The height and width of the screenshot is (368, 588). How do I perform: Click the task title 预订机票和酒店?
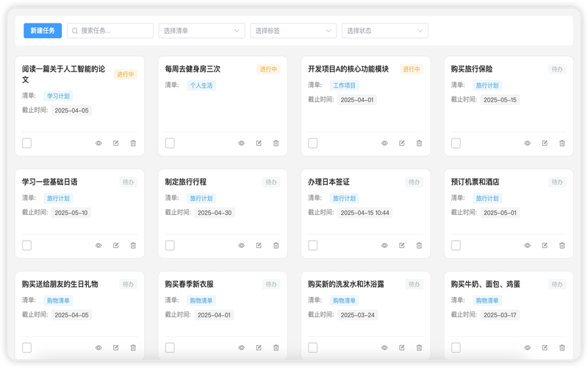tap(475, 182)
